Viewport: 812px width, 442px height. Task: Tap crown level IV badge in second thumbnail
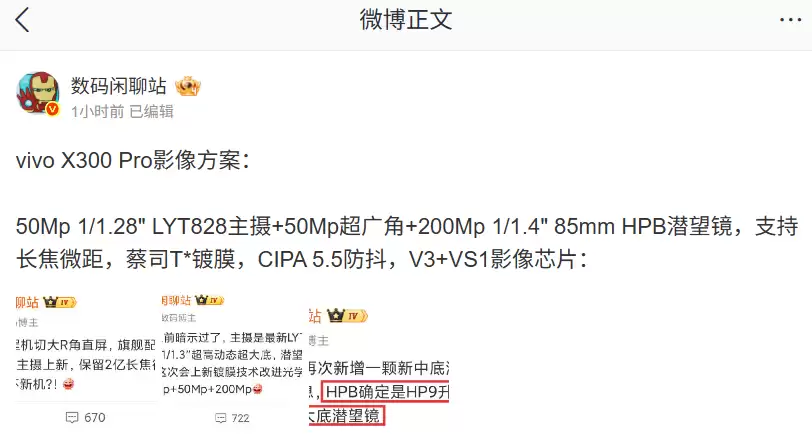point(209,300)
